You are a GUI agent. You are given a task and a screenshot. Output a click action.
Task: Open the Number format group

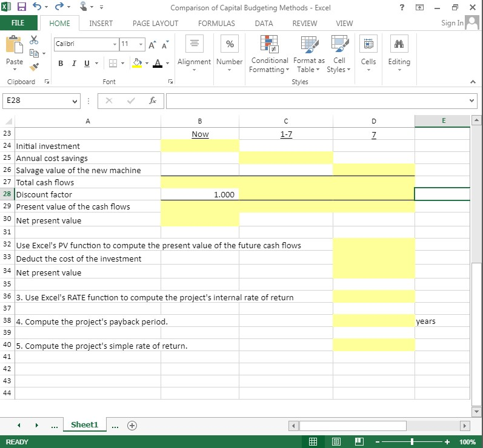click(x=230, y=53)
